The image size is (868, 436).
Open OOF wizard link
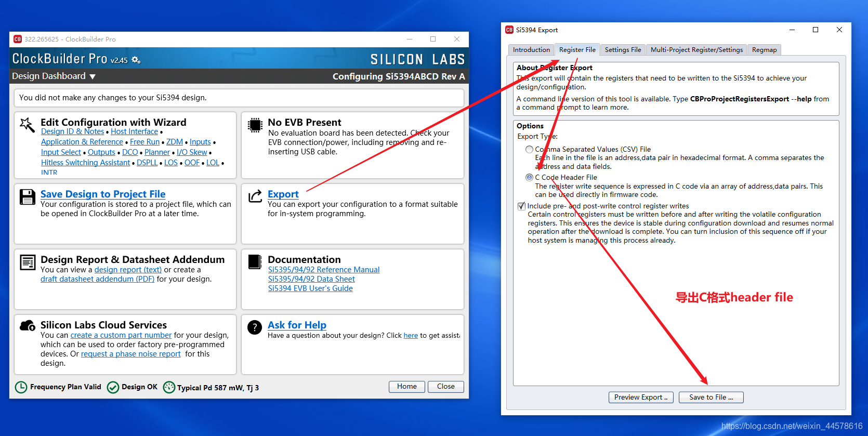[x=192, y=163]
